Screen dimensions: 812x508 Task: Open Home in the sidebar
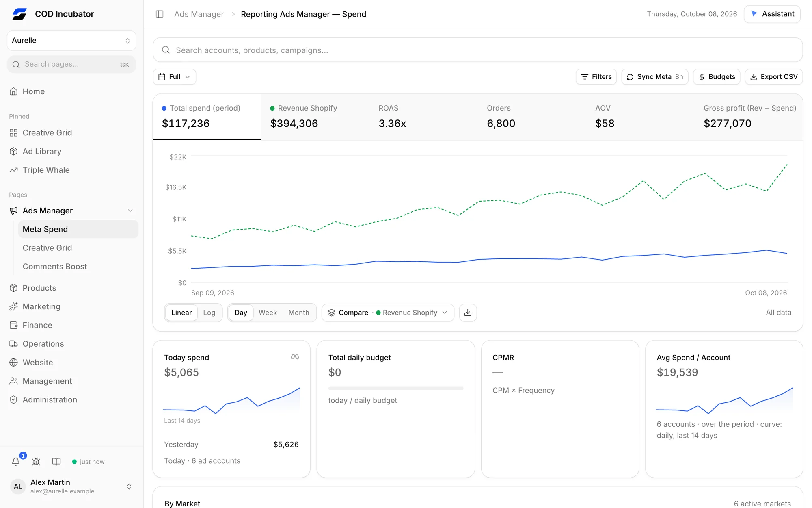coord(71,91)
